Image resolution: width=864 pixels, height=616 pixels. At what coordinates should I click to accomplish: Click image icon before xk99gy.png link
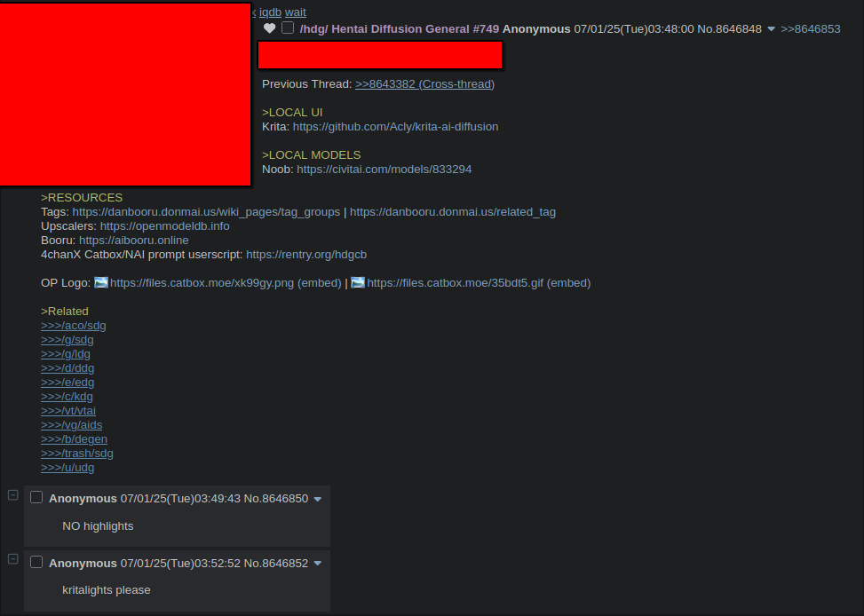point(101,282)
